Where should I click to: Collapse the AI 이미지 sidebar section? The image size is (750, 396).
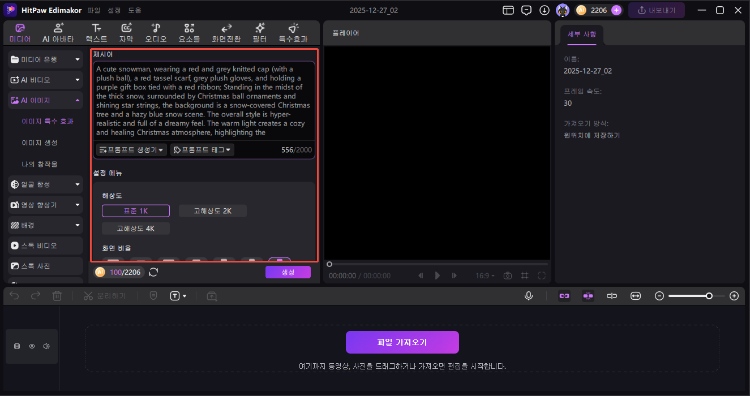(45, 100)
